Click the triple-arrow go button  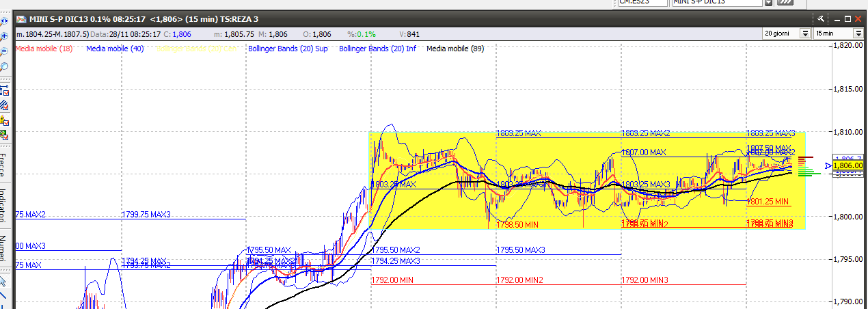785,3
